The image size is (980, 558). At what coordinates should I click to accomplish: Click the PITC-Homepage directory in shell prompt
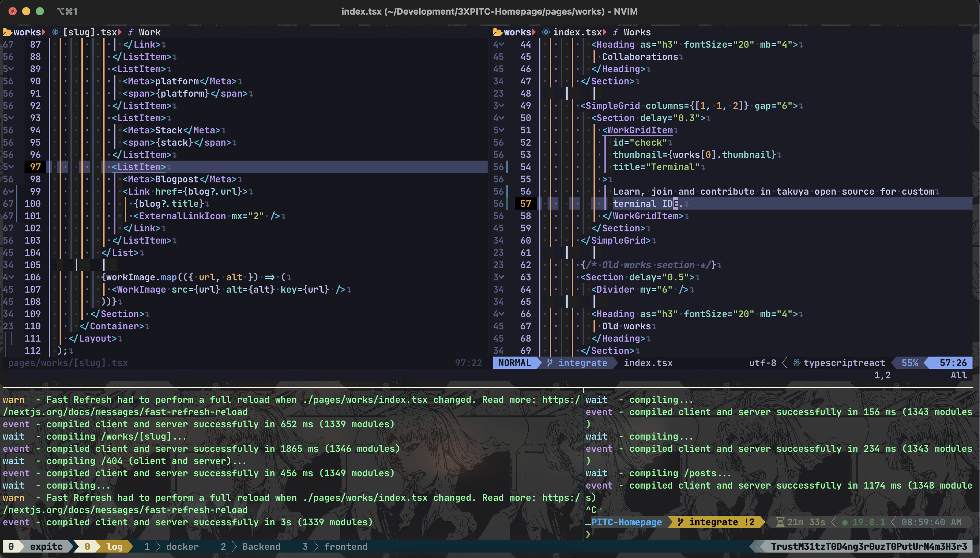[x=626, y=522]
